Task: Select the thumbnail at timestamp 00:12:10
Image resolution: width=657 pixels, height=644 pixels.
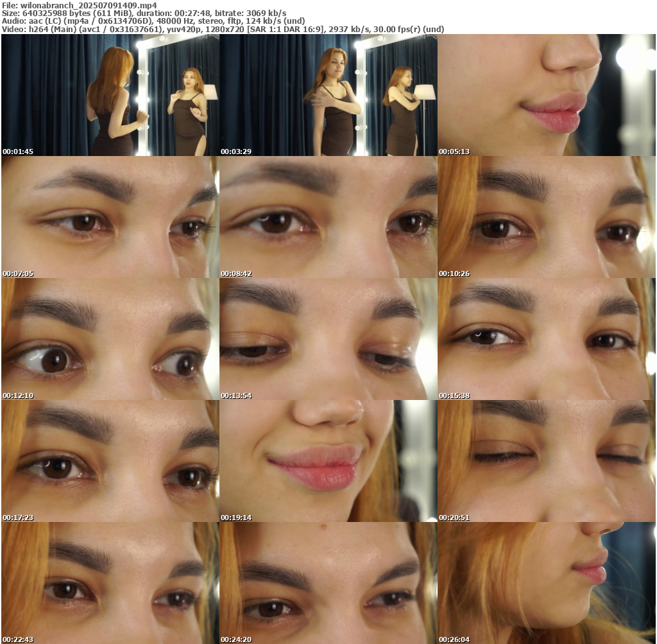Action: tap(110, 339)
